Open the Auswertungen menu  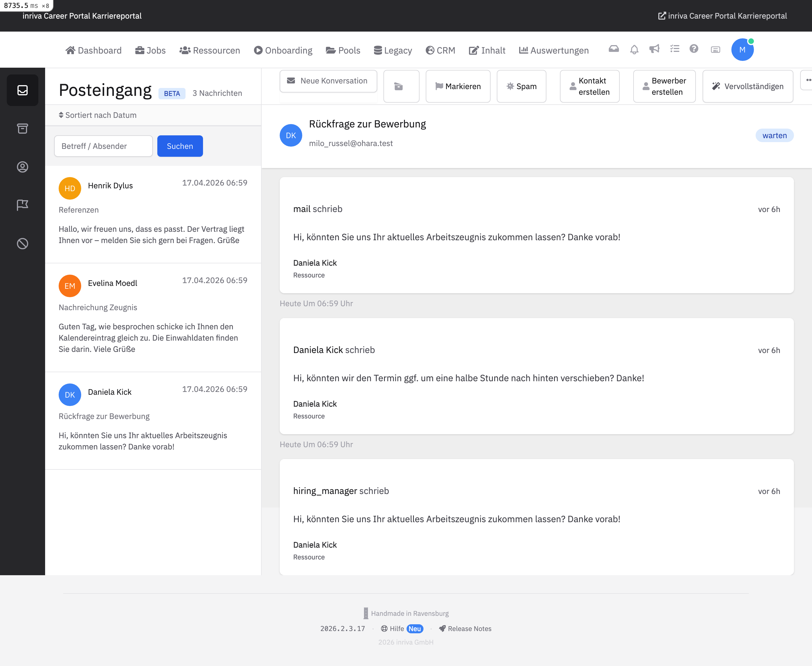tap(554, 50)
